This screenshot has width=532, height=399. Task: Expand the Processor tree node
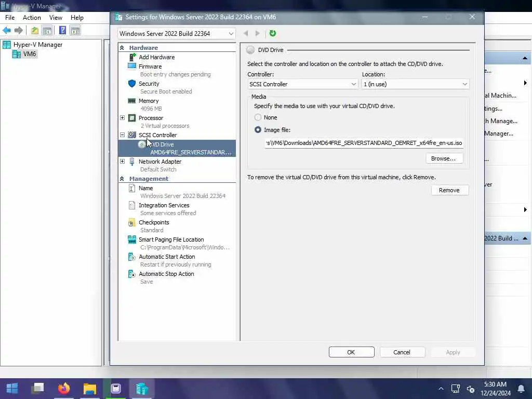point(123,118)
